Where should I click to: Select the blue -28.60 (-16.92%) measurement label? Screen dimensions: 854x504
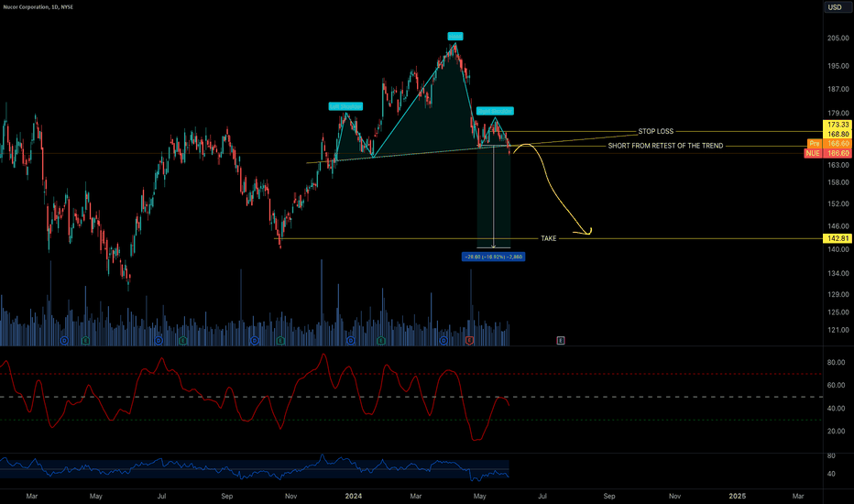tap(494, 257)
